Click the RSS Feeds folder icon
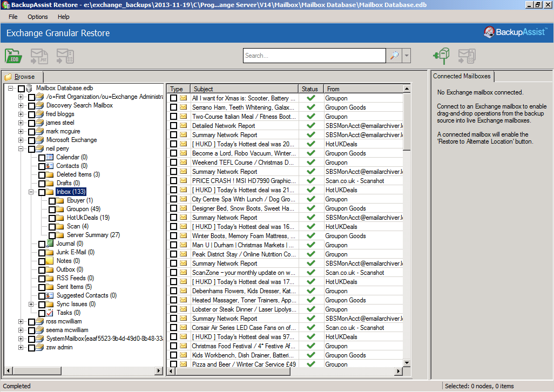Screen dimensions: 554x392 pyautogui.click(x=50, y=278)
